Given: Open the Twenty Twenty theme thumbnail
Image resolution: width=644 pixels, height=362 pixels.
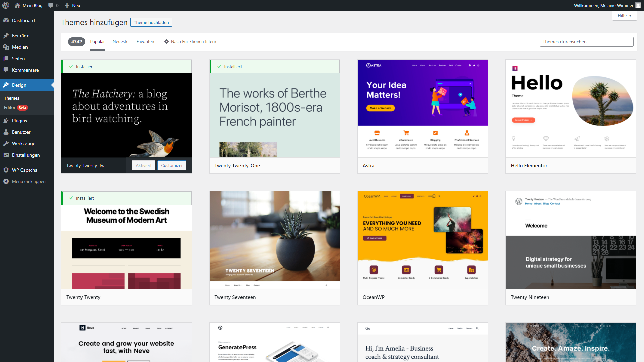Looking at the screenshot, I should [126, 247].
